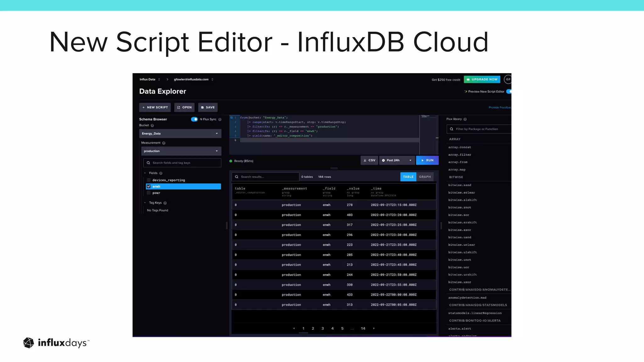The width and height of the screenshot is (644, 362).
Task: Select the bitwise.sand function
Action: (x=460, y=185)
